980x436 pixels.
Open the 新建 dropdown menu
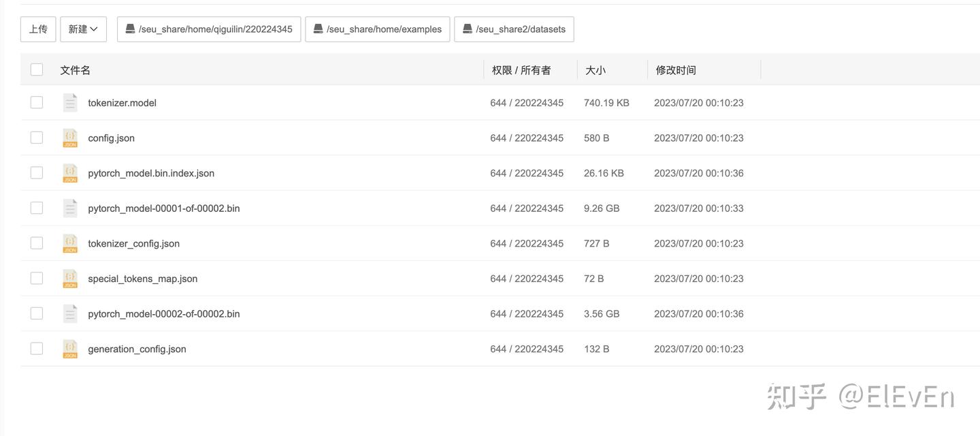click(x=83, y=29)
